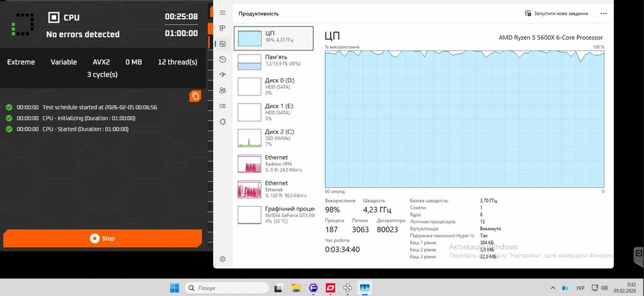Click the 4,23 ГГц speed value

tap(377, 210)
